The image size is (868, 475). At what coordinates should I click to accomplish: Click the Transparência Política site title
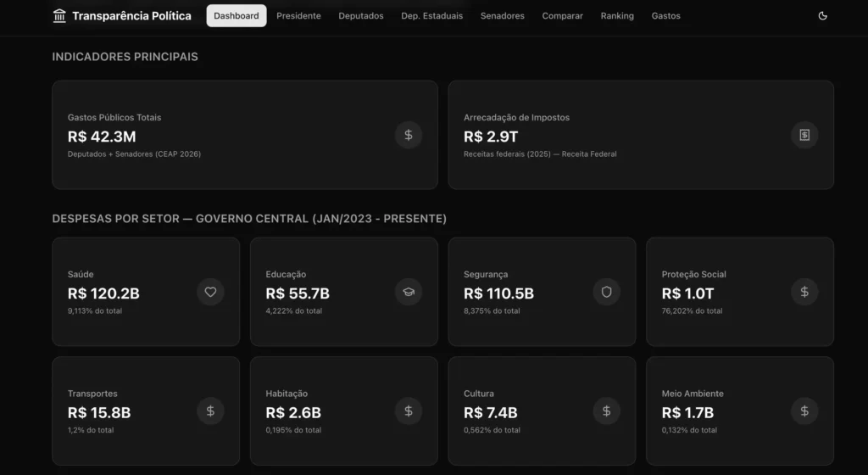[131, 16]
